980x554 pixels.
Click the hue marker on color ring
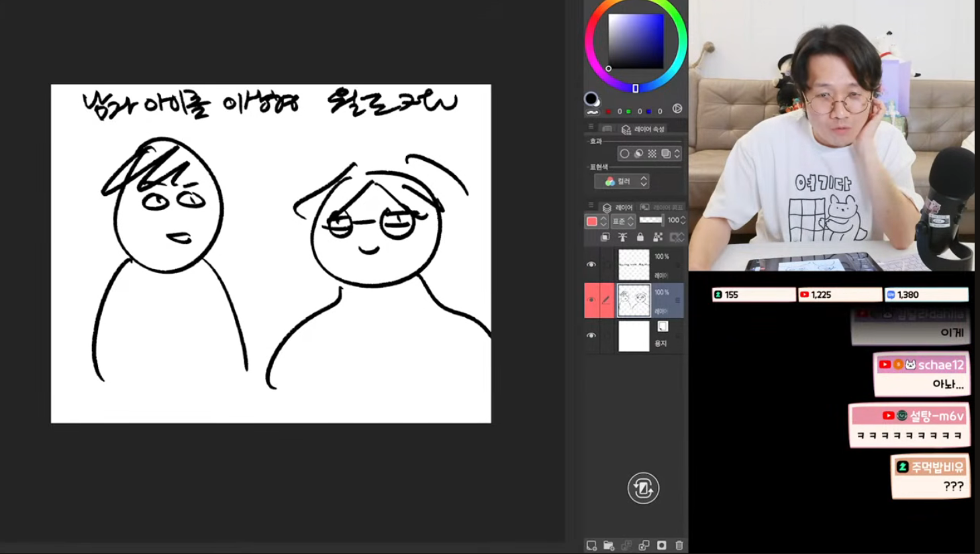click(x=636, y=89)
